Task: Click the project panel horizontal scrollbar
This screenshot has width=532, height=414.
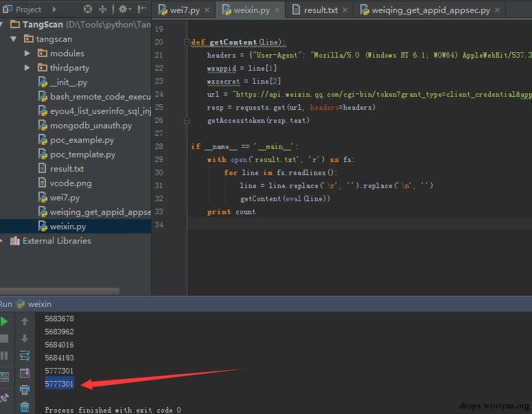Action: click(59, 291)
